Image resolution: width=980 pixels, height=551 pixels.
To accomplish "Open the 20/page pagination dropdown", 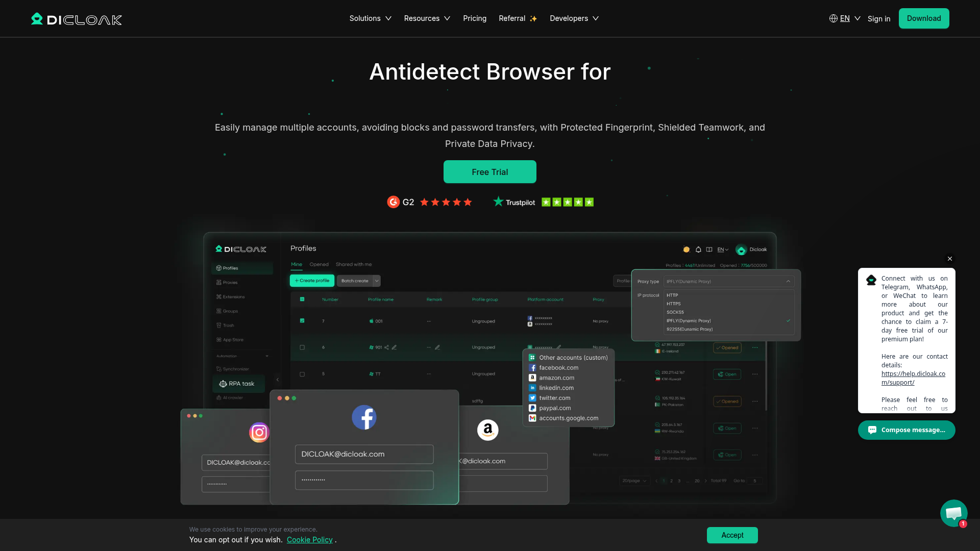I will (634, 481).
